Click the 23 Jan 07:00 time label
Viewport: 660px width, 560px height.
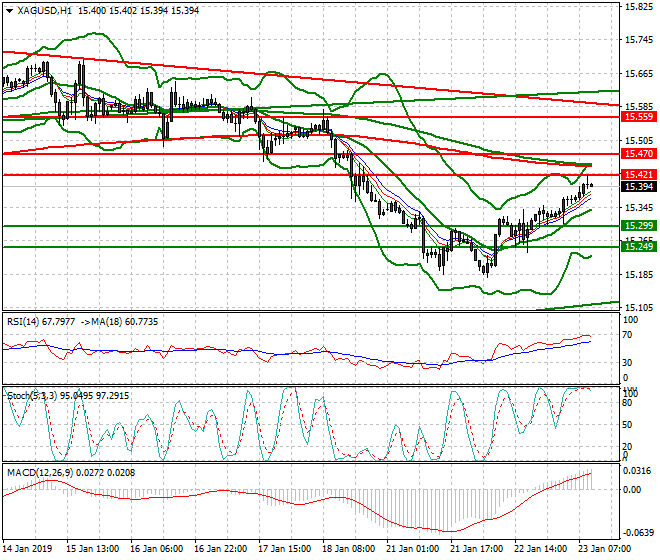coord(604,549)
